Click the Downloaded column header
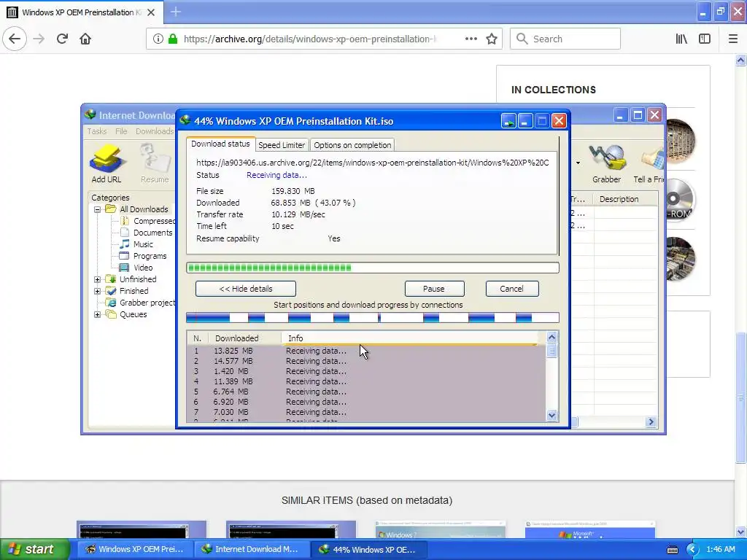The width and height of the screenshot is (747, 560). pyautogui.click(x=245, y=338)
